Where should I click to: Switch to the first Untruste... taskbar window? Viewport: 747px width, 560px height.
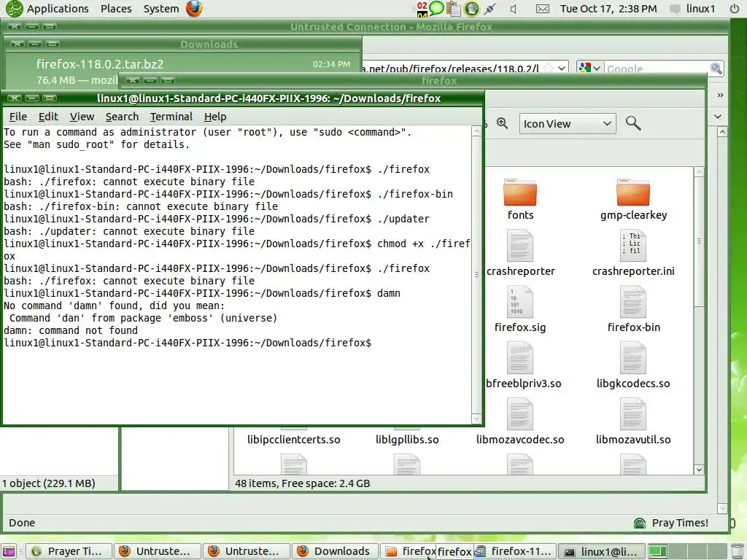(158, 551)
